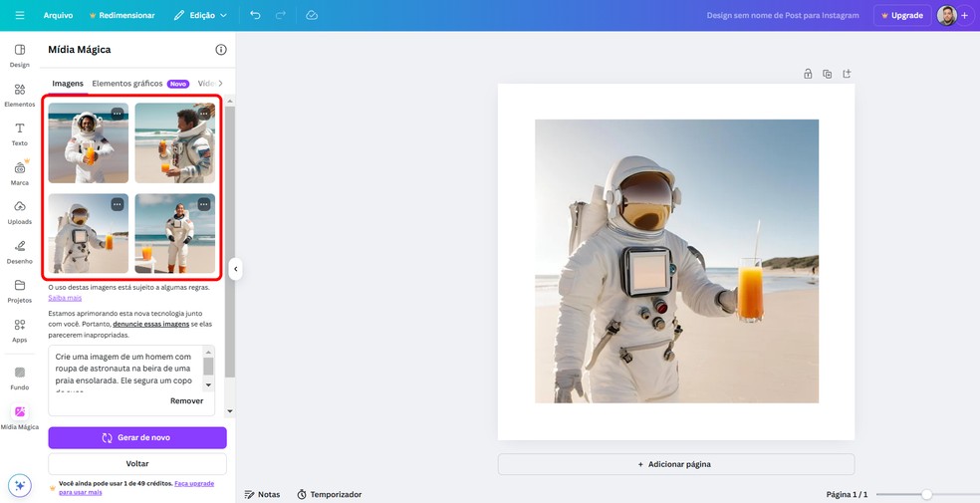Open the Uploads sidebar panel

tap(19, 213)
